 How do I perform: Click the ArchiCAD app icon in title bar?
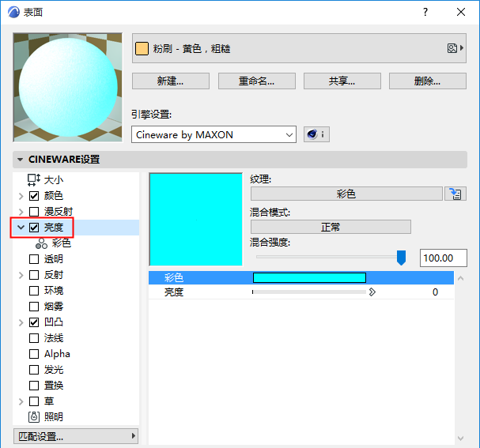13,12
